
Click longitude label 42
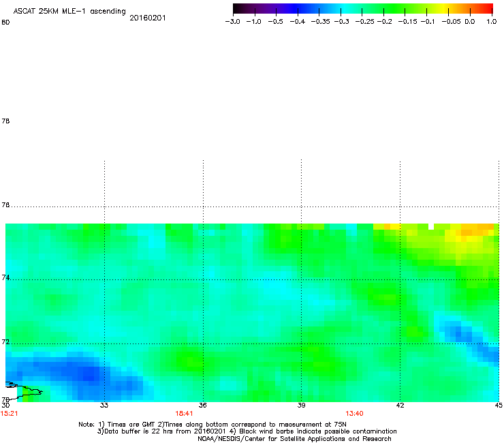[400, 406]
